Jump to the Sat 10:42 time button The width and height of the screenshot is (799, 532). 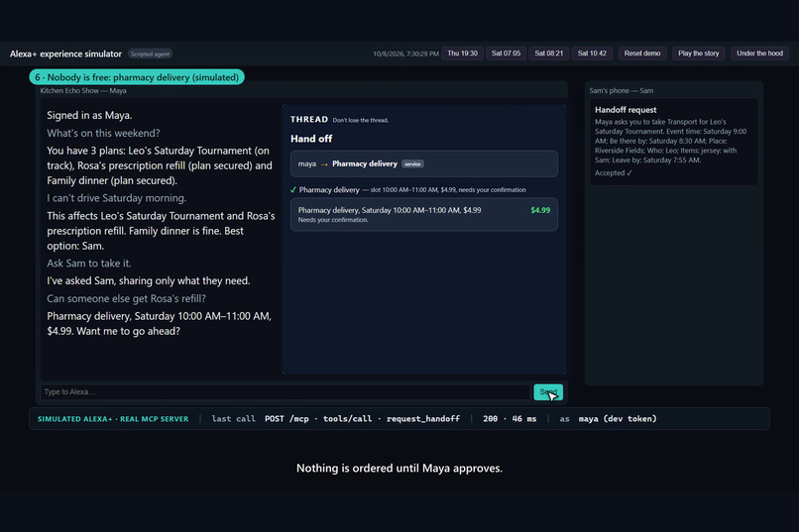click(592, 53)
